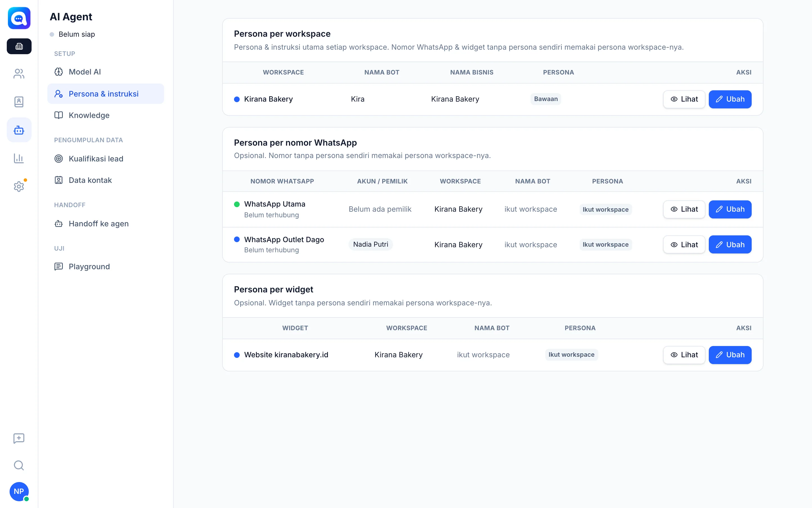Click the Persona per nomor WhatsApp heading
The width and height of the screenshot is (812, 508).
coord(295,143)
